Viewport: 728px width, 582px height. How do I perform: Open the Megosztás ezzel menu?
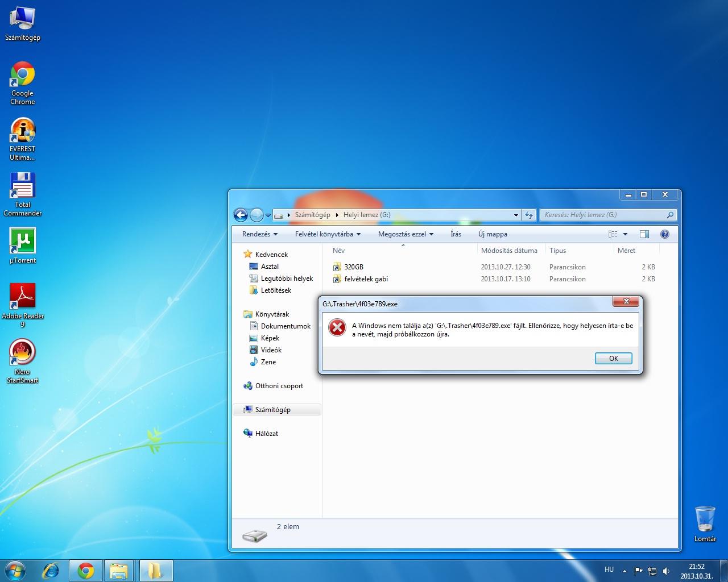(x=406, y=234)
